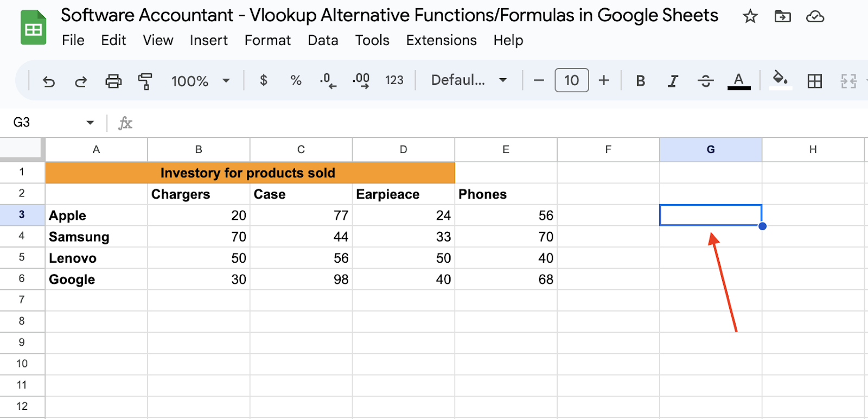Open the Data menu
The width and height of the screenshot is (868, 419).
pos(323,40)
